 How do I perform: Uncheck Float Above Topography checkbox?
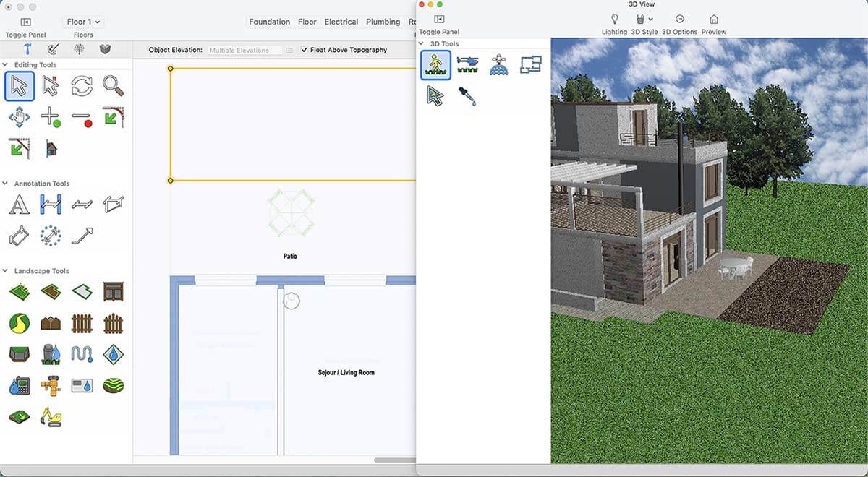point(304,50)
